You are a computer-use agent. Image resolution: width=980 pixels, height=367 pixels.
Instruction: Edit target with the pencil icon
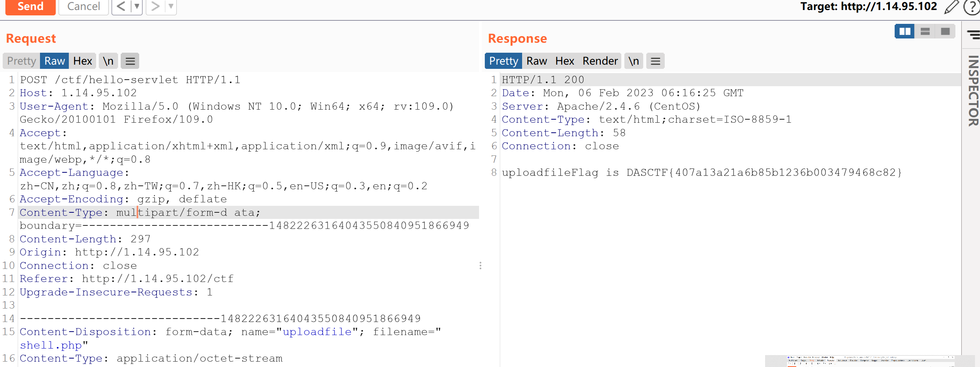[952, 7]
